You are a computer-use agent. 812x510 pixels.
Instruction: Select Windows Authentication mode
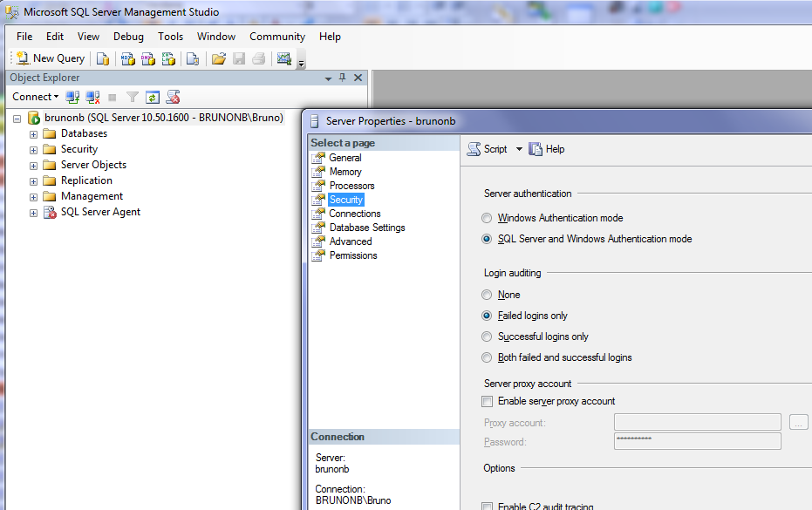[x=487, y=218]
